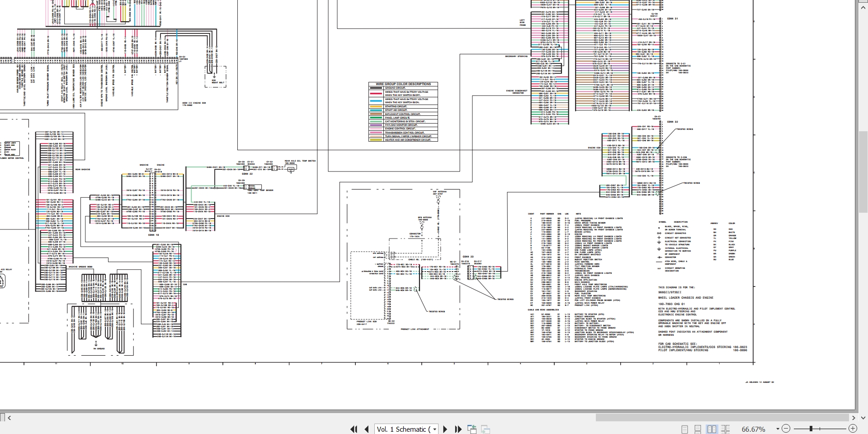868x434 pixels.
Task: Click the 66.67% zoom value
Action: [x=754, y=429]
